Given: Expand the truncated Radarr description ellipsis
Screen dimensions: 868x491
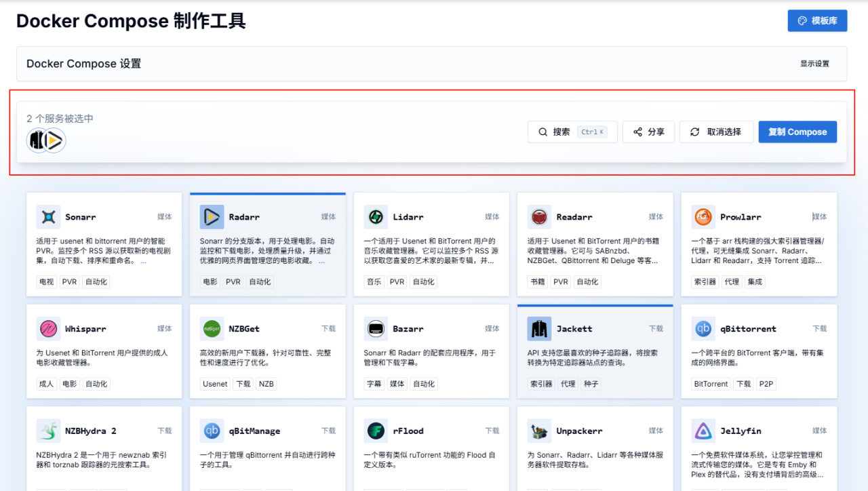Looking at the screenshot, I should 321,260.
